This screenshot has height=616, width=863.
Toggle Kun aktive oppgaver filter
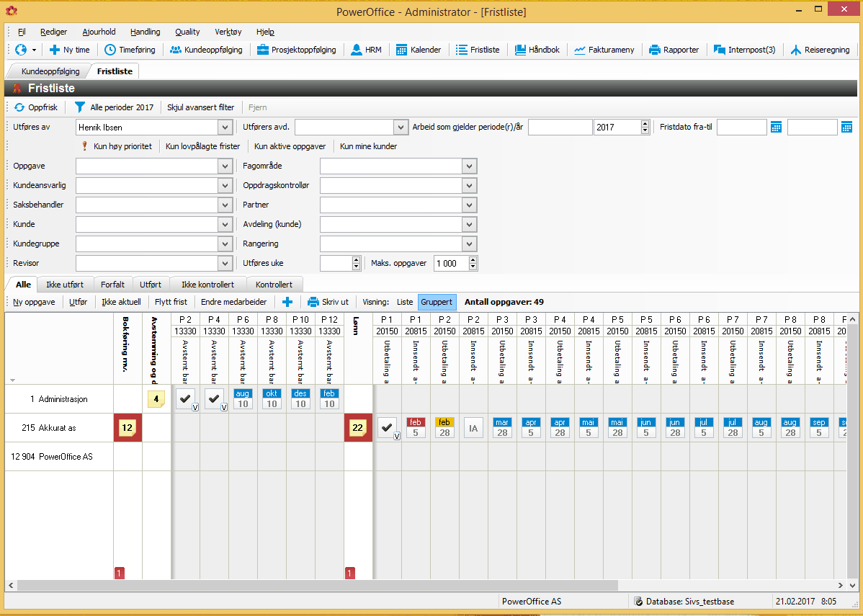point(290,146)
